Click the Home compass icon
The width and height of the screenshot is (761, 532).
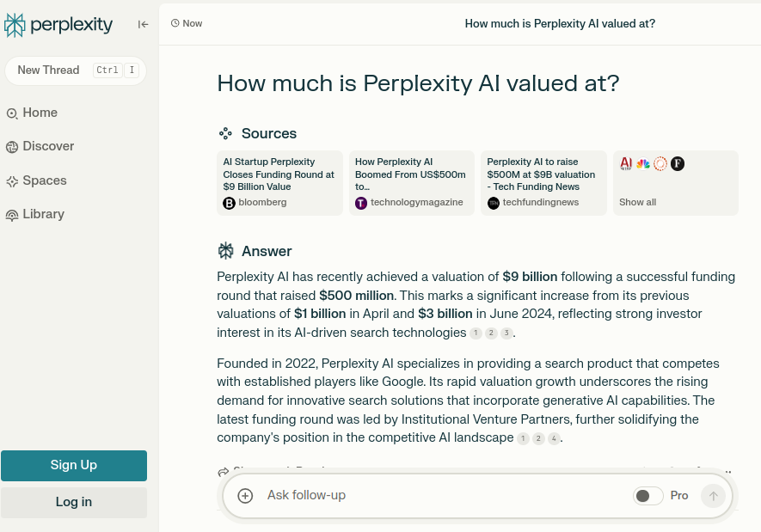(x=12, y=113)
